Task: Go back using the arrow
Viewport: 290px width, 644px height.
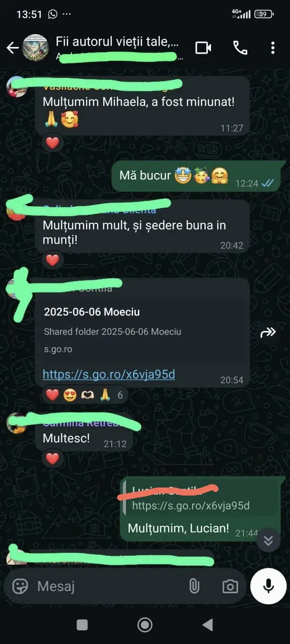Action: tap(12, 47)
